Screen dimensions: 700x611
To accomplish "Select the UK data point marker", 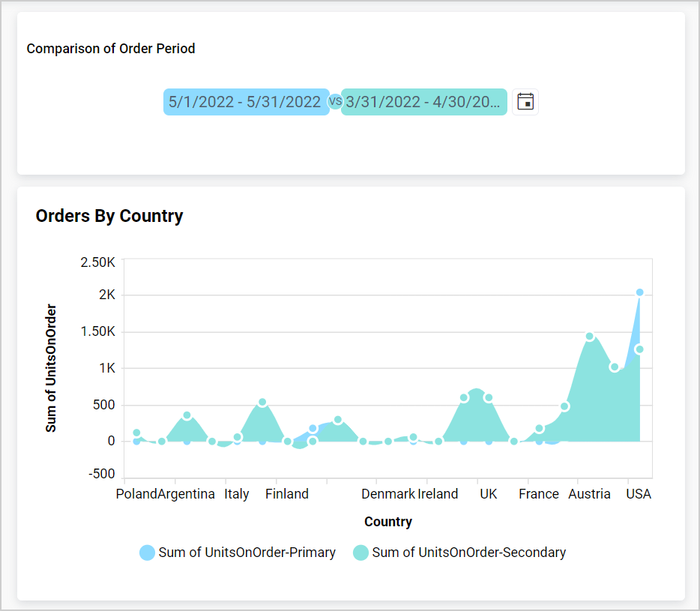I will (x=488, y=398).
